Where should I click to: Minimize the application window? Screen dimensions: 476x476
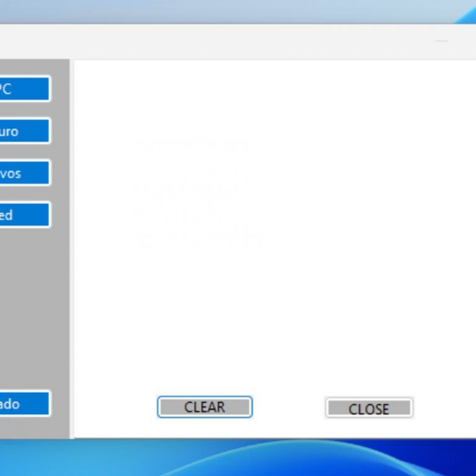point(441,42)
